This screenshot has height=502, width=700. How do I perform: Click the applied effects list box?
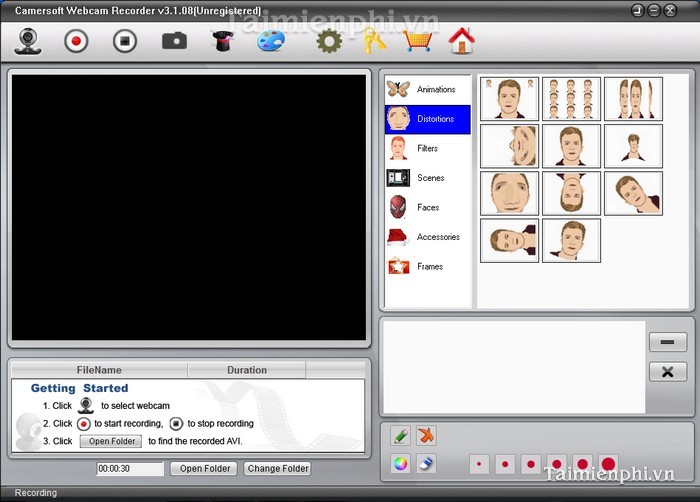[514, 367]
